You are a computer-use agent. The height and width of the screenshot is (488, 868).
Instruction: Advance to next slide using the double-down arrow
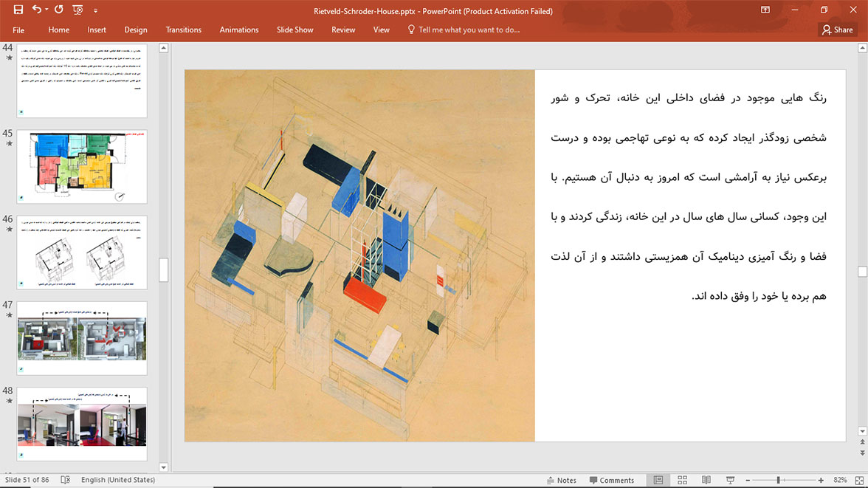862,453
